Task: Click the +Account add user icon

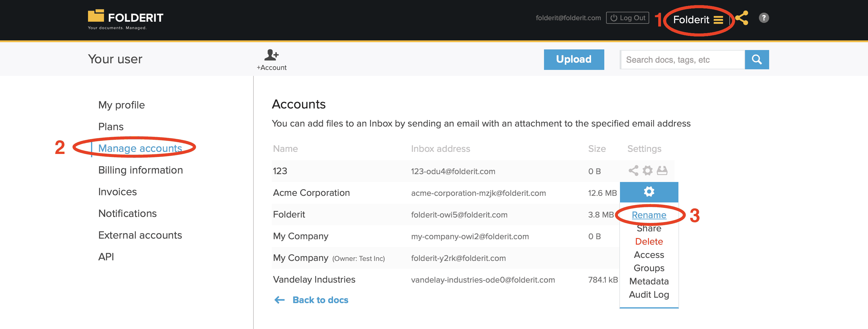Action: 271,60
